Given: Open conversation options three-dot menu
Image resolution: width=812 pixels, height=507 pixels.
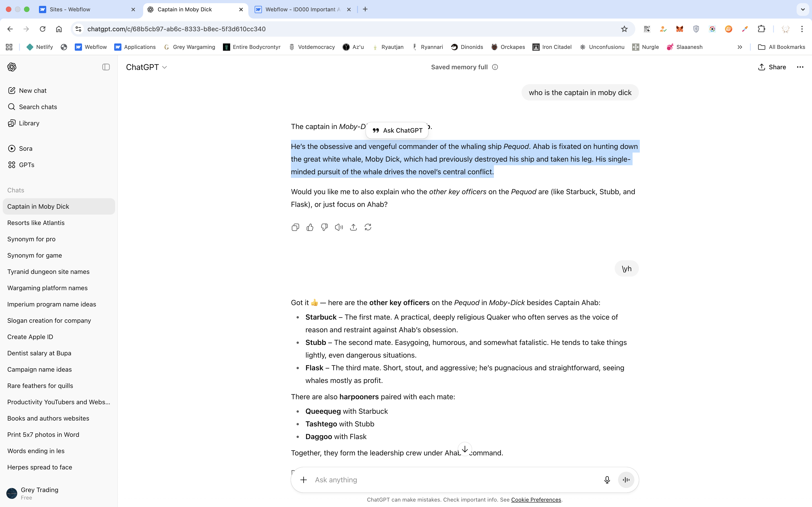Looking at the screenshot, I should coord(800,67).
